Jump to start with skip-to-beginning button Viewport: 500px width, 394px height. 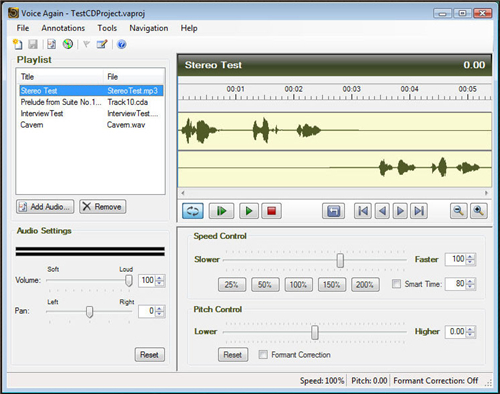pos(363,211)
